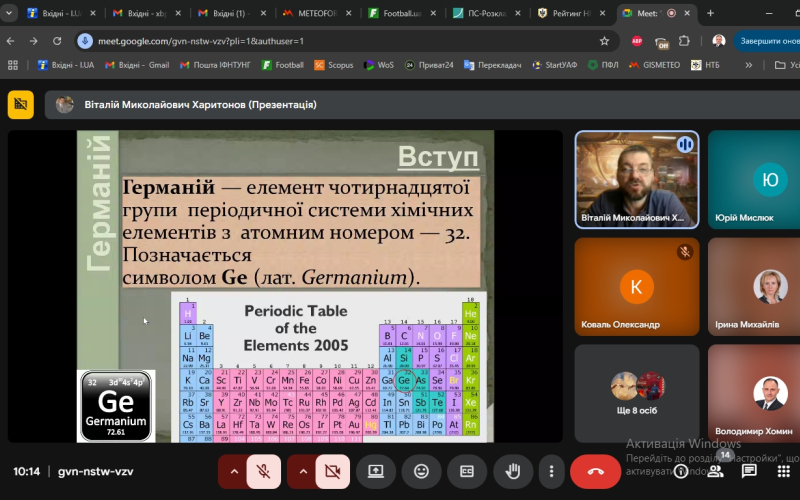Image resolution: width=800 pixels, height=500 pixels.
Task: Open the GISMETEO bookmark
Action: (x=655, y=65)
